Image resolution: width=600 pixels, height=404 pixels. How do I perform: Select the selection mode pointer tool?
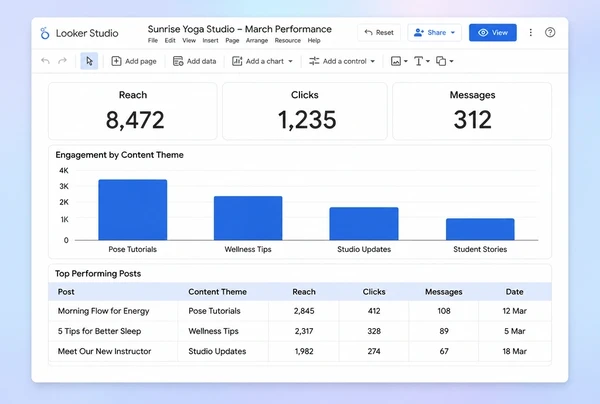tap(89, 61)
